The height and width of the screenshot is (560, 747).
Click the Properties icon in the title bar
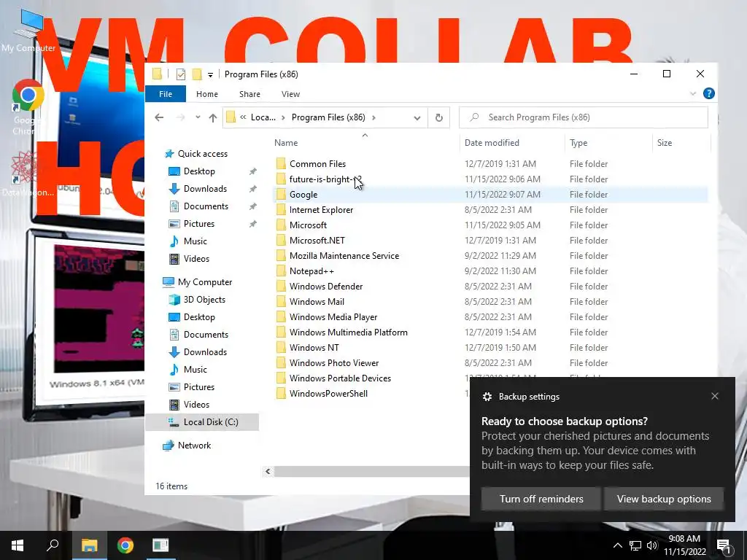point(181,74)
